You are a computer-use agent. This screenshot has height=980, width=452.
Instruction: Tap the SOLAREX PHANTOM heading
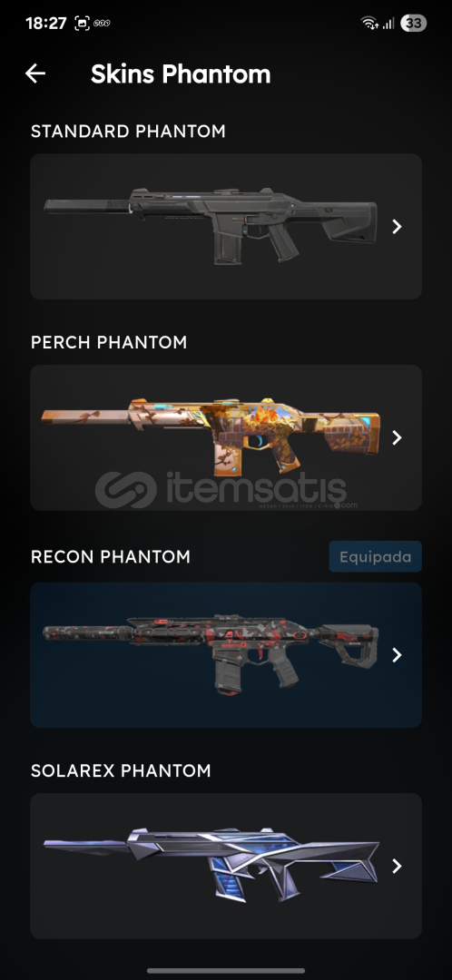[121, 770]
